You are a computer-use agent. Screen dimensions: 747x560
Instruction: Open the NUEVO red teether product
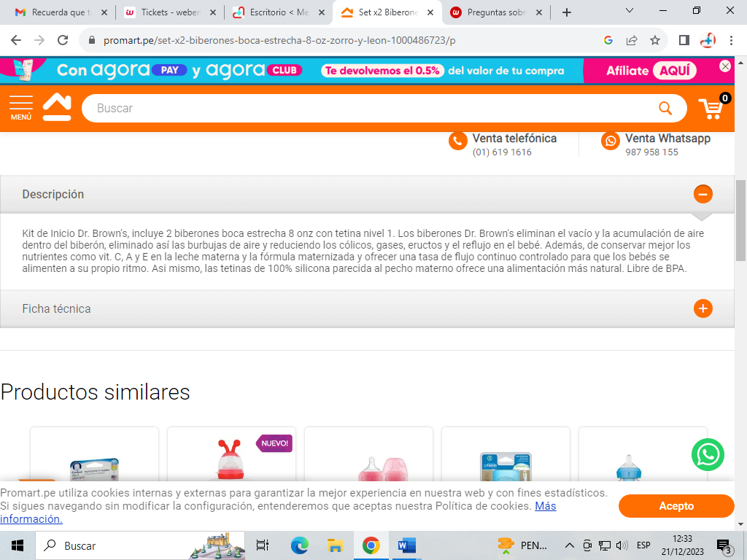tap(231, 459)
